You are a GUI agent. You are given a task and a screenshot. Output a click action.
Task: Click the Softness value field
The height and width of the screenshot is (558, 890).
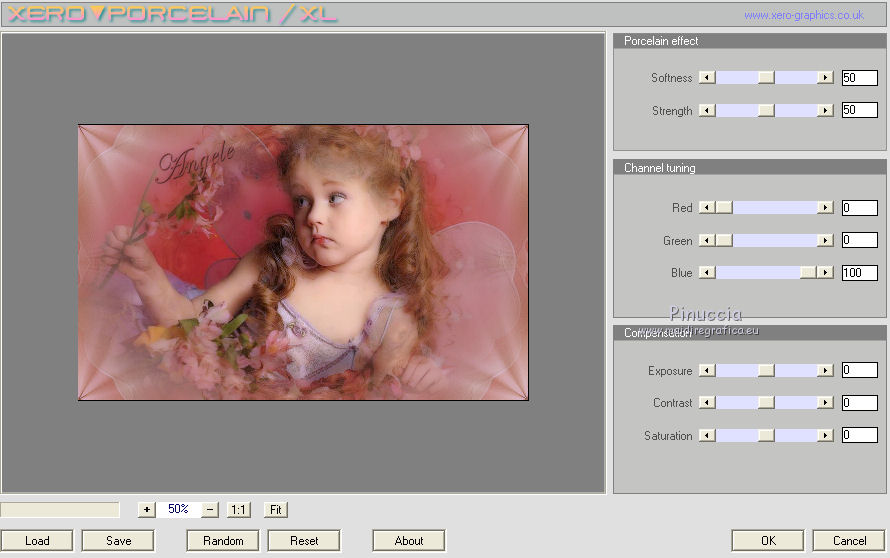coord(859,77)
